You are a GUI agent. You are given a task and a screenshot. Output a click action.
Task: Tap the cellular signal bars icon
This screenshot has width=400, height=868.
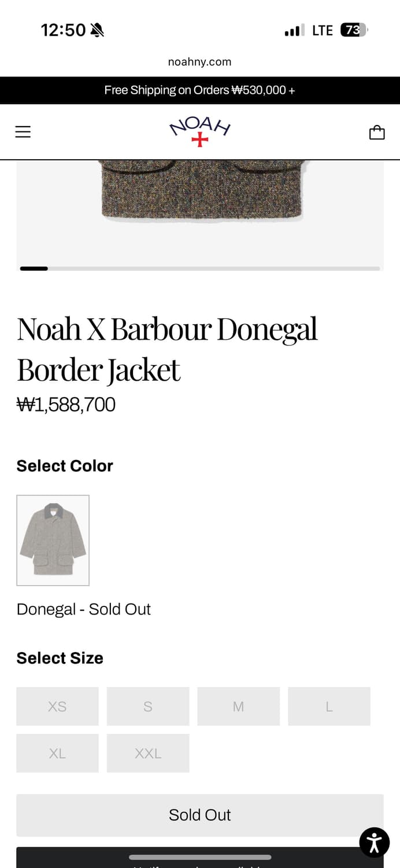coord(294,30)
